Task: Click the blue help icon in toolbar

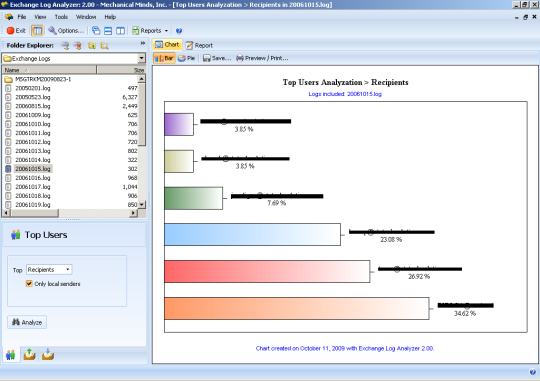Action: point(179,31)
